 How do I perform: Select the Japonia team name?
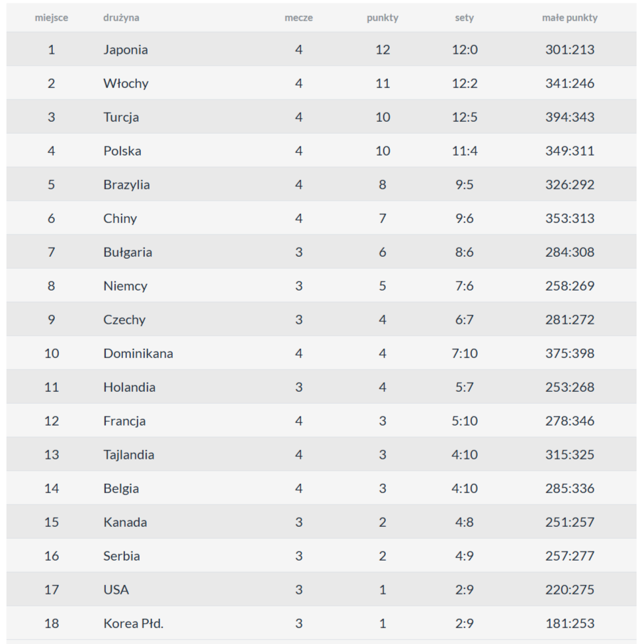coord(125,50)
